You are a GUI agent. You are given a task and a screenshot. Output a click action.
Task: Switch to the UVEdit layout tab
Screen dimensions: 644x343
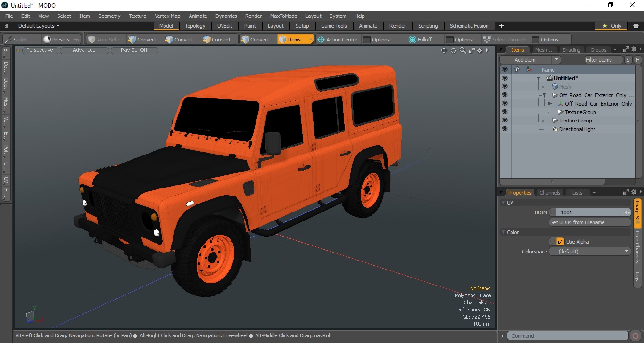[x=225, y=26]
